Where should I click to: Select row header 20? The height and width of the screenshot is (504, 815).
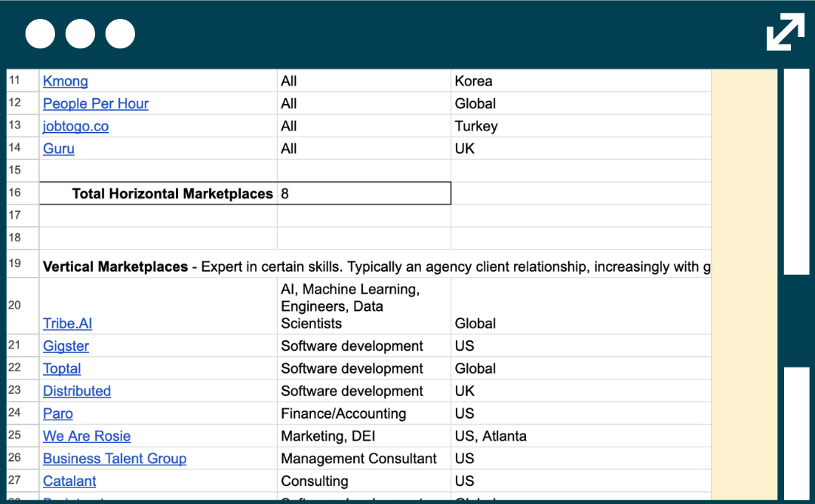[23, 306]
